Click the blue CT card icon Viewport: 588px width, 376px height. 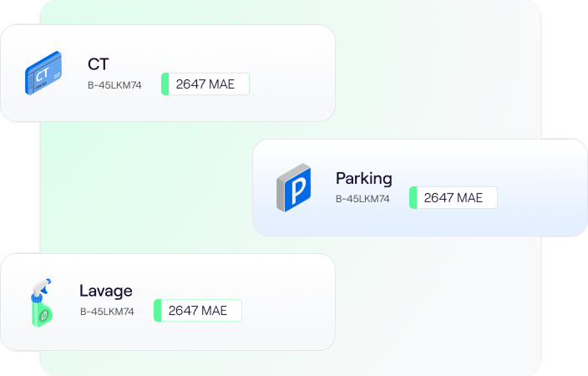[x=43, y=73]
